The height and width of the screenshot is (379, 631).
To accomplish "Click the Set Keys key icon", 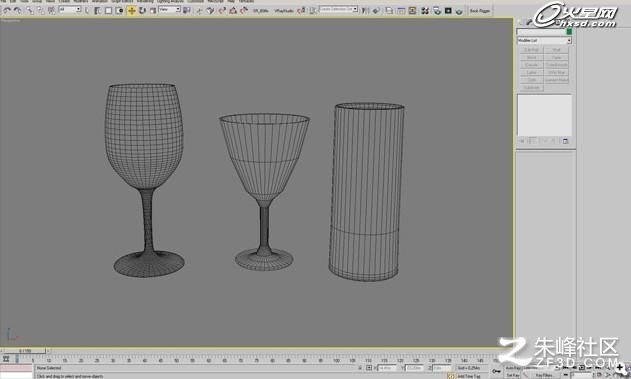I will 496,371.
